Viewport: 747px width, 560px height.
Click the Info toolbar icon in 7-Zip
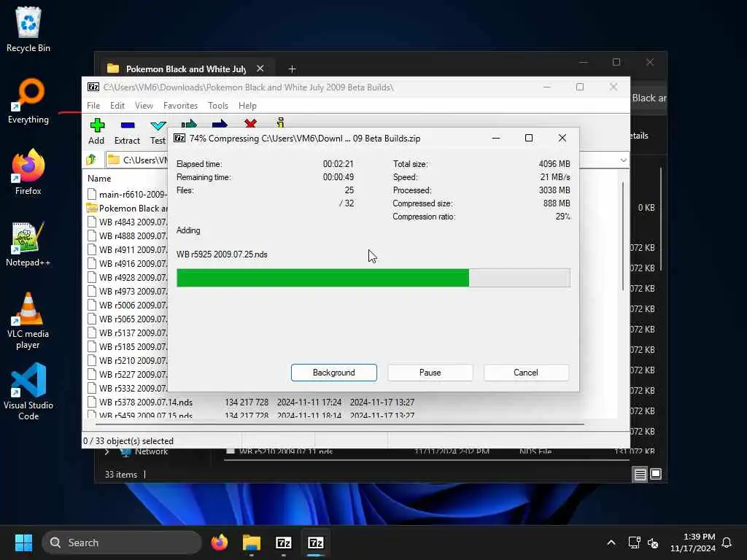(281, 122)
